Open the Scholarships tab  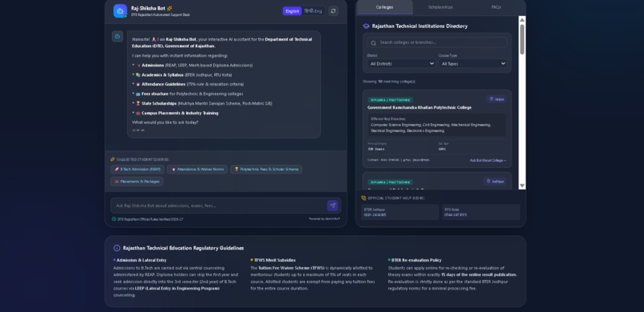440,7
